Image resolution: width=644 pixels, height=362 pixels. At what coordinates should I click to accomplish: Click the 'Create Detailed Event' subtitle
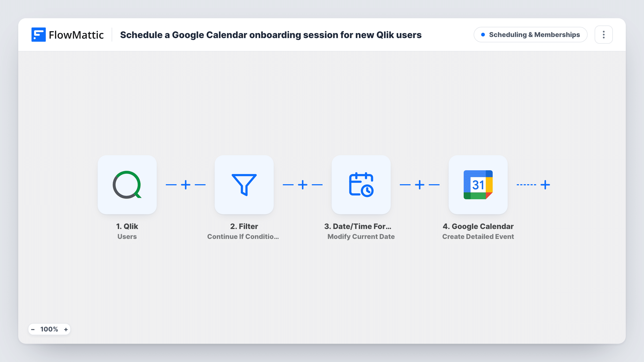click(478, 237)
